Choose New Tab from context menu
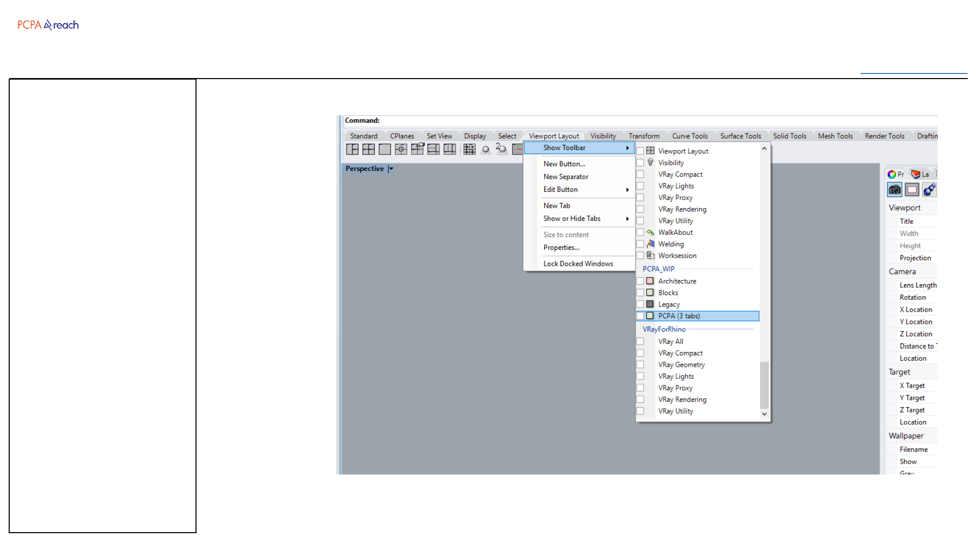This screenshot has width=980, height=551. (x=557, y=206)
